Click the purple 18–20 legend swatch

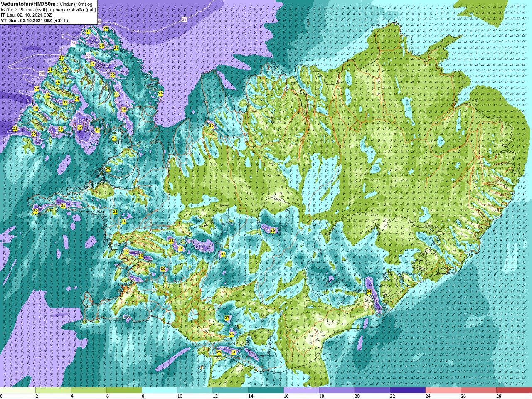coord(337,390)
